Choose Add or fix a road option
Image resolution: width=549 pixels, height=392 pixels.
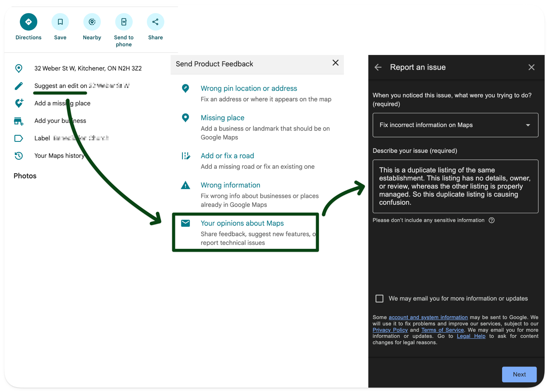227,156
